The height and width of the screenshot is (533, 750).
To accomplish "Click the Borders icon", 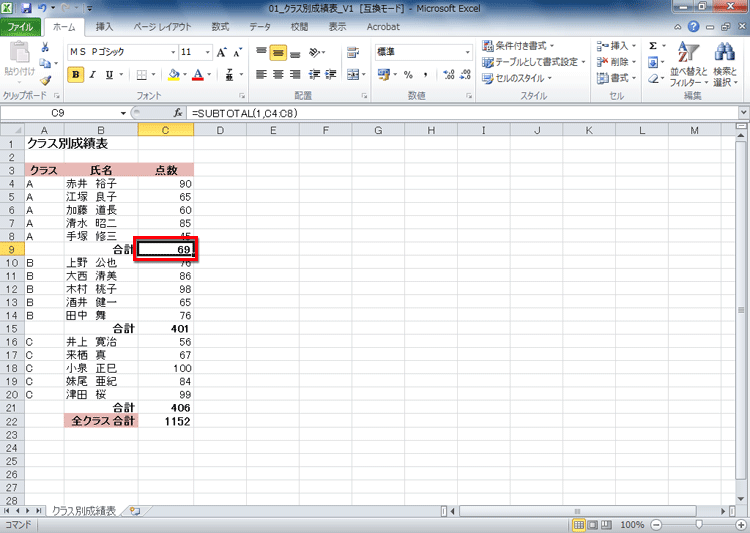I will [x=142, y=75].
